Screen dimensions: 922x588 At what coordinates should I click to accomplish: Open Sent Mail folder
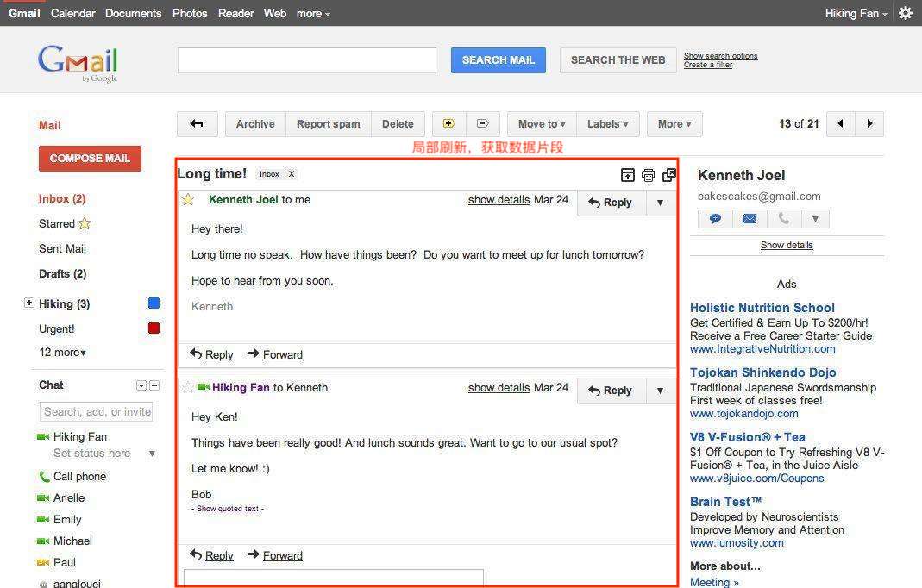[62, 248]
